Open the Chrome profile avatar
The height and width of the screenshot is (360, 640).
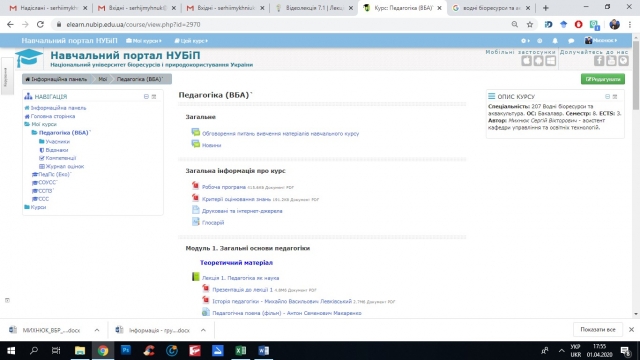(x=614, y=24)
